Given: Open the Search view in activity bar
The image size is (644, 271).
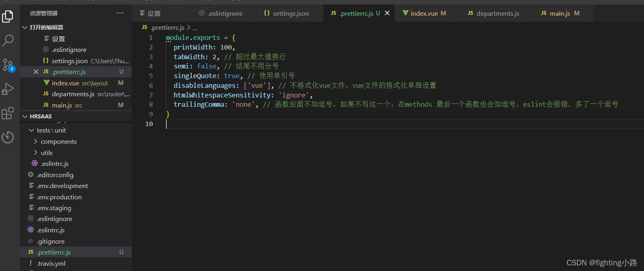Looking at the screenshot, I should (8, 40).
